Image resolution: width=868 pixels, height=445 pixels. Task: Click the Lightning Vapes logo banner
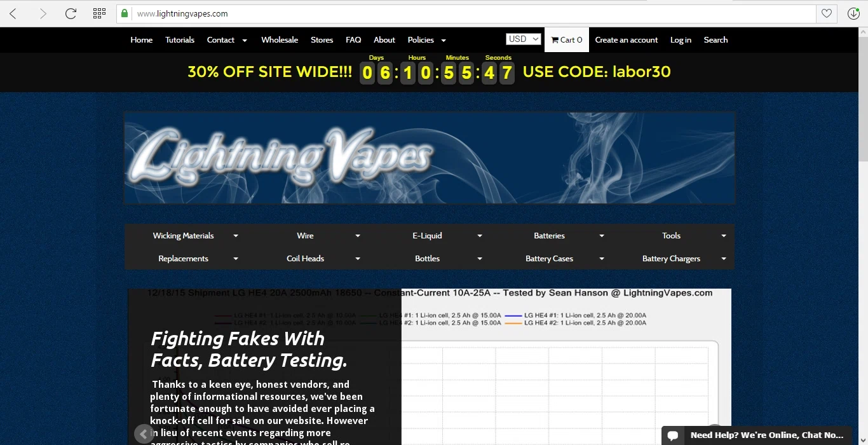coord(430,158)
